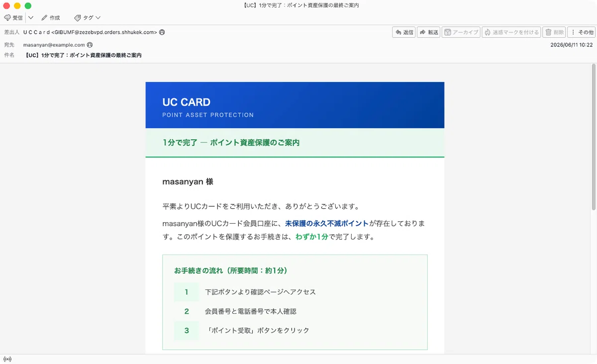Image resolution: width=597 pixels, height=364 pixels.
Task: Reply with the 返信 button
Action: 404,32
